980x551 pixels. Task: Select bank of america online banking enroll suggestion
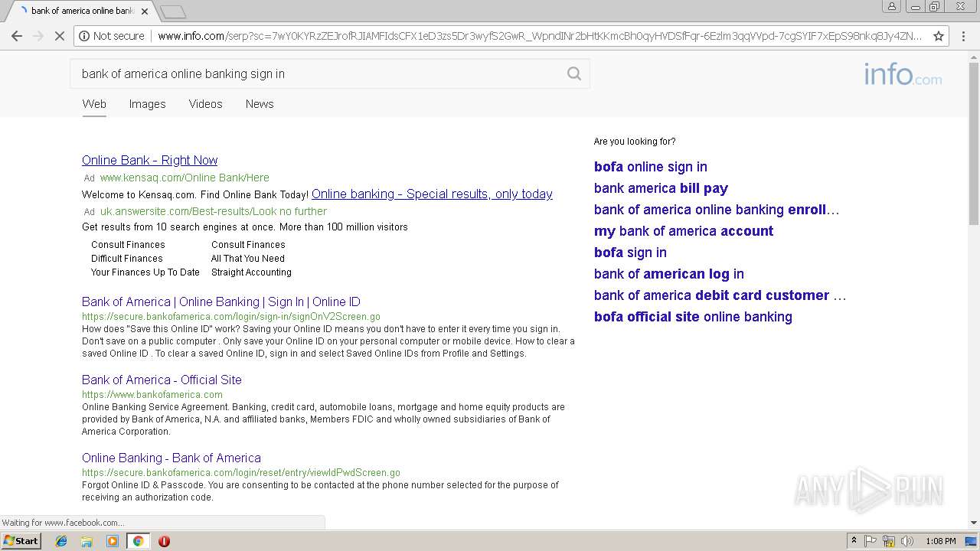pyautogui.click(x=717, y=210)
